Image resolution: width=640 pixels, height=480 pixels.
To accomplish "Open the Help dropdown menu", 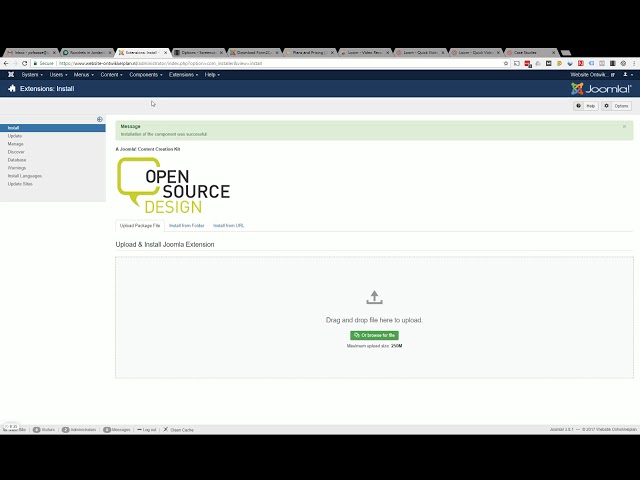I will coord(212,75).
